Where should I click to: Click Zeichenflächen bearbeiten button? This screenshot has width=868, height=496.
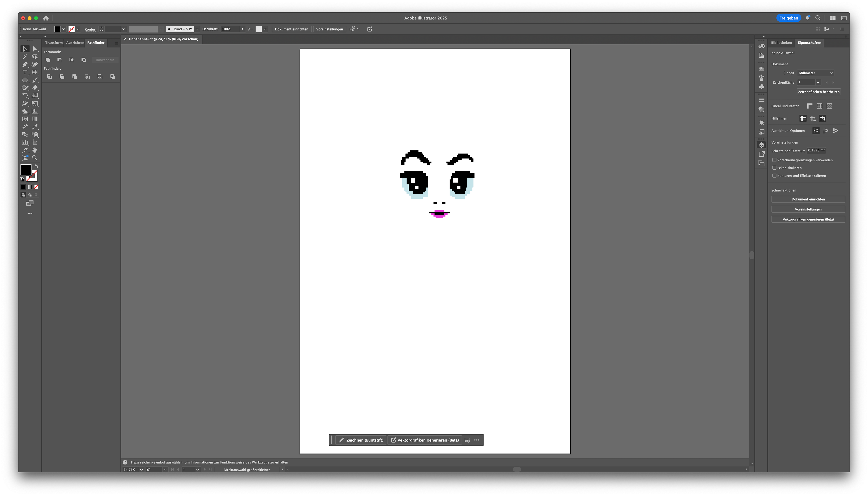coord(819,92)
